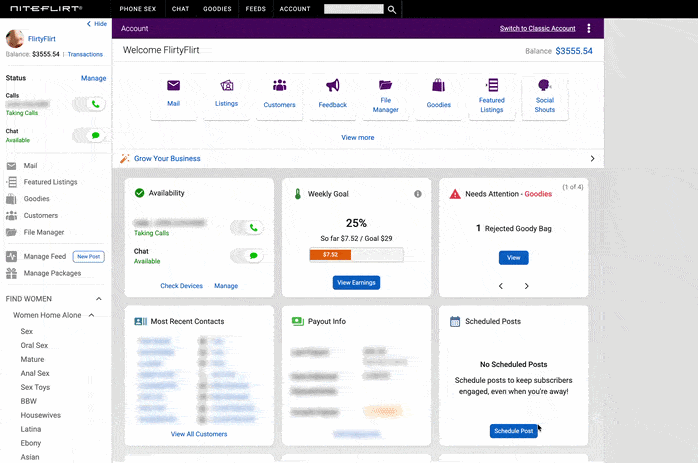Screen dimensions: 698x464
Task: Open the Mail shortcut icon
Action: point(173,85)
